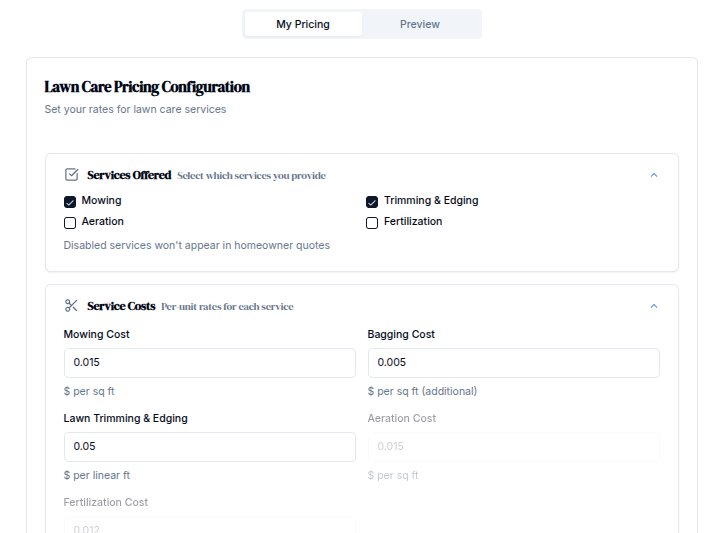Select the My Pricing tab

303,24
